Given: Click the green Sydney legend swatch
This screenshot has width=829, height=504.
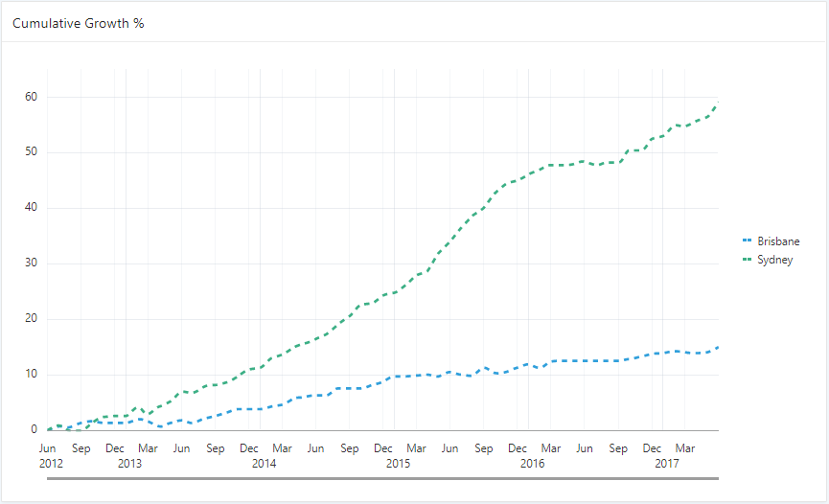Looking at the screenshot, I should pos(748,260).
